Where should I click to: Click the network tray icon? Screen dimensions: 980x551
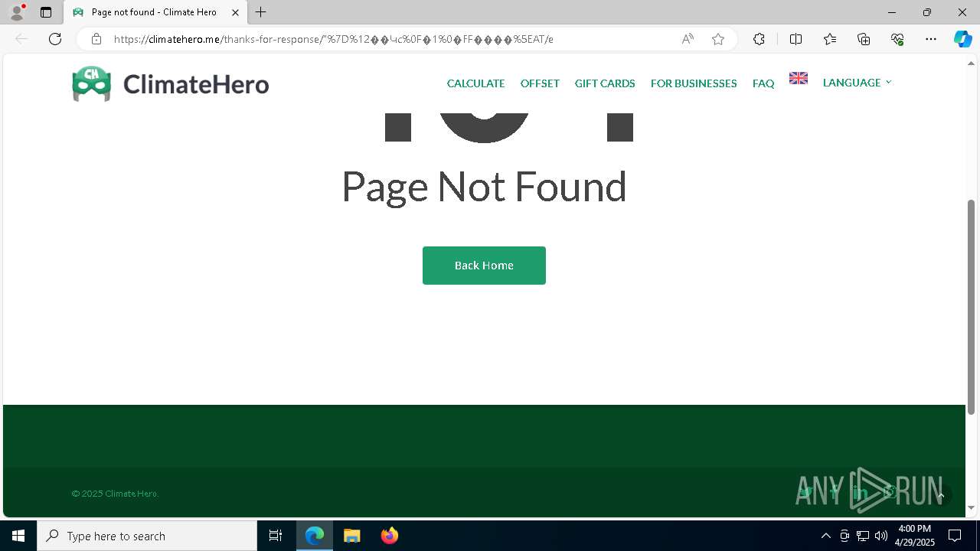[863, 536]
